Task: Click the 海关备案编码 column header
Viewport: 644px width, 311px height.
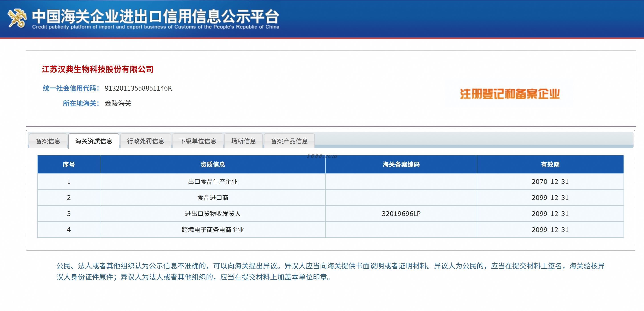Action: click(x=401, y=164)
